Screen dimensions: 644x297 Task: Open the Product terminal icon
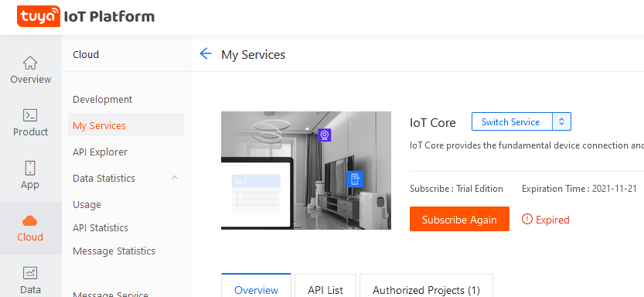30,116
